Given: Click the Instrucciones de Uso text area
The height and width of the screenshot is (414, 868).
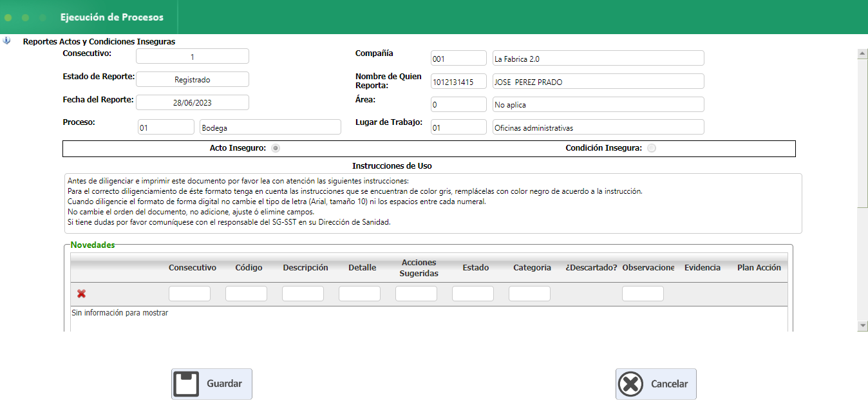Looking at the screenshot, I should [433, 203].
